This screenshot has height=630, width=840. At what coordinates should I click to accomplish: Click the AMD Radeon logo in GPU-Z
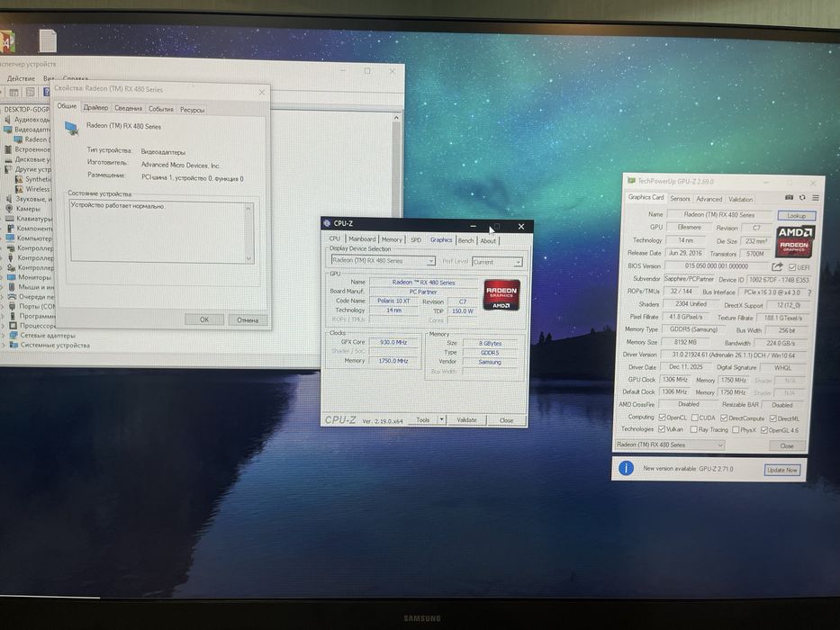796,241
